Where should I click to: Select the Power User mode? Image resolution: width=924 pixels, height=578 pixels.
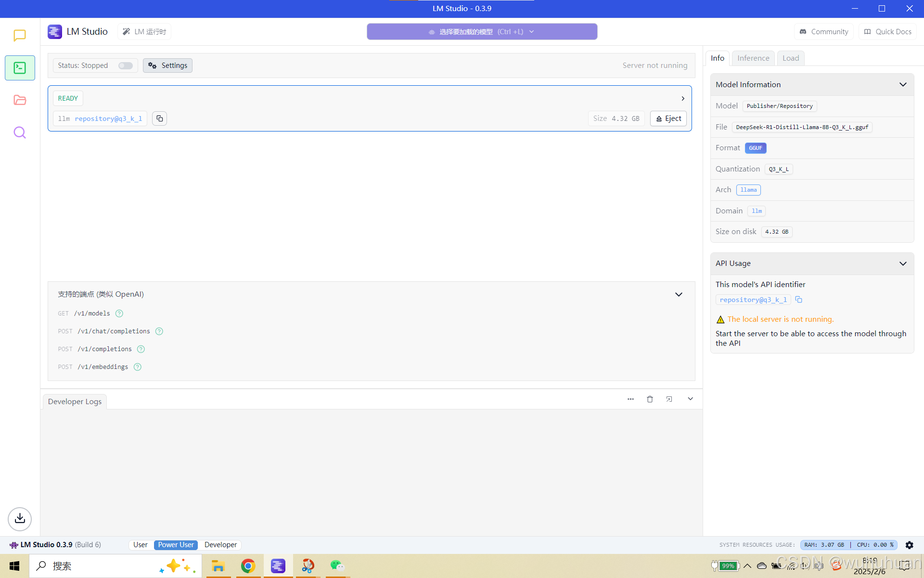click(176, 545)
